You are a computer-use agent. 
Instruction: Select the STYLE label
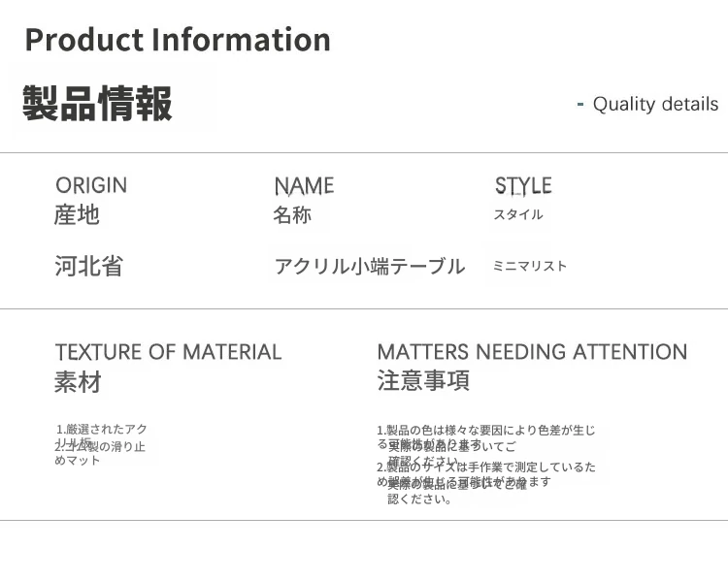point(523,185)
